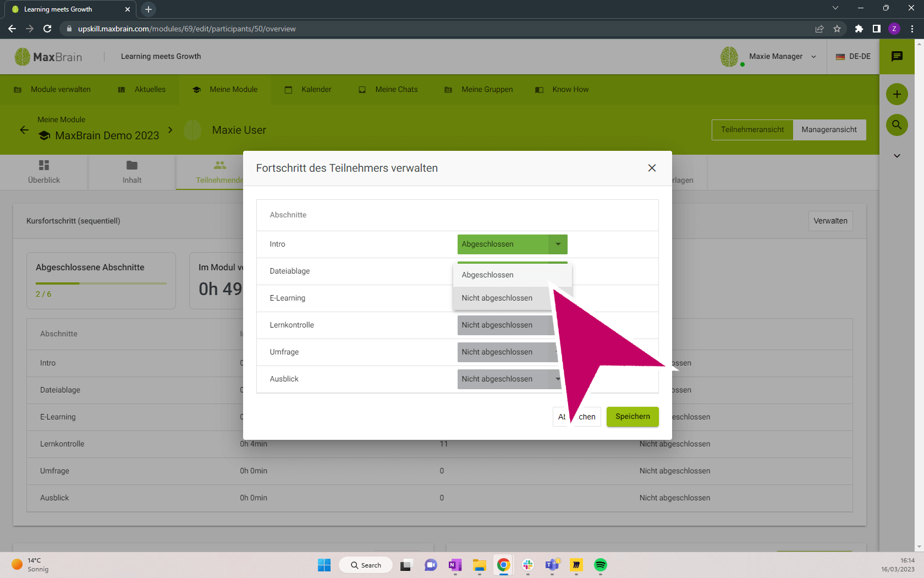Click browser back arrow
Image resolution: width=924 pixels, height=578 pixels.
pyautogui.click(x=12, y=29)
